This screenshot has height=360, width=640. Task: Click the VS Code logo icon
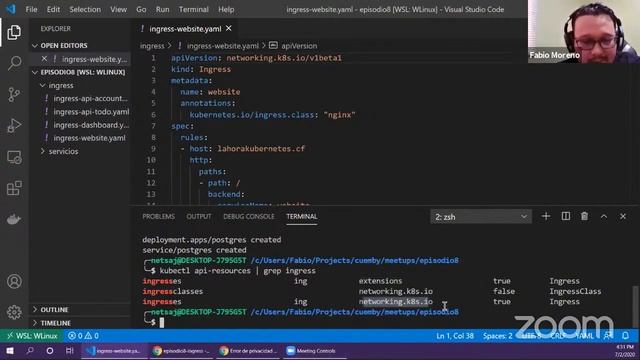click(11, 9)
